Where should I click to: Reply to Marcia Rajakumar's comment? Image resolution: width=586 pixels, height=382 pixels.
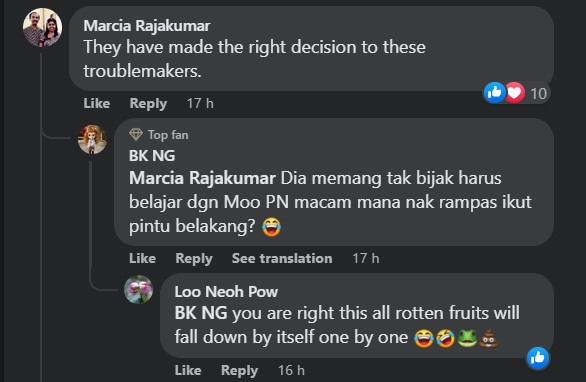pos(148,104)
